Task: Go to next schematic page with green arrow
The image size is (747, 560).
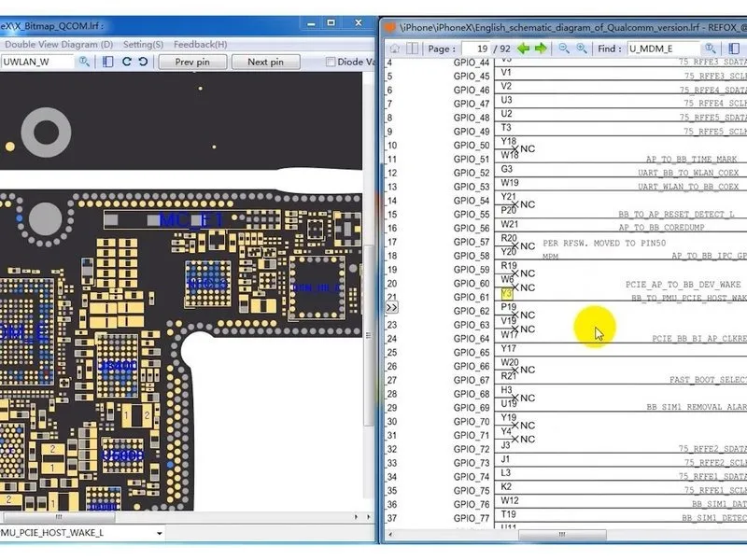Action: coord(541,49)
